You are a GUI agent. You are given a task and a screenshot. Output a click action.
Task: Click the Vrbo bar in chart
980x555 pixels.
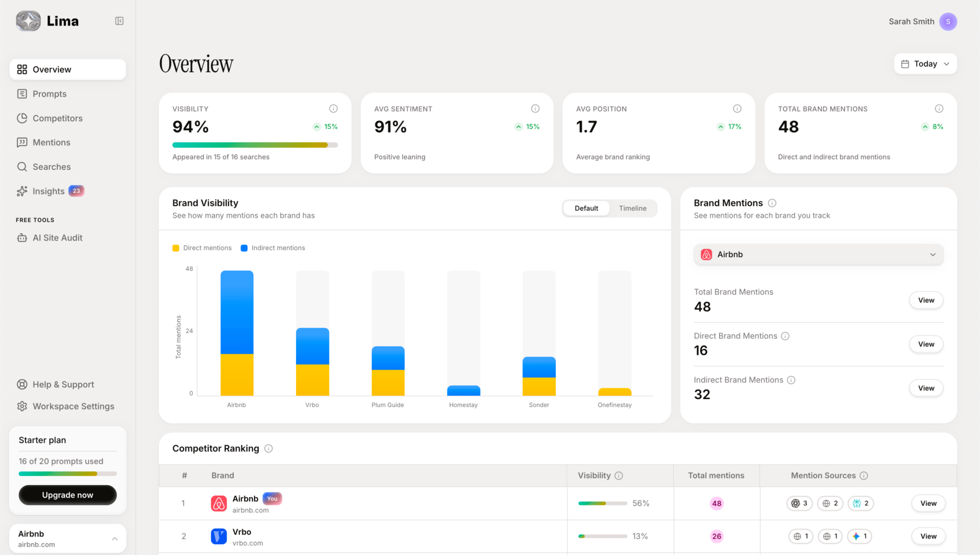pyautogui.click(x=312, y=362)
